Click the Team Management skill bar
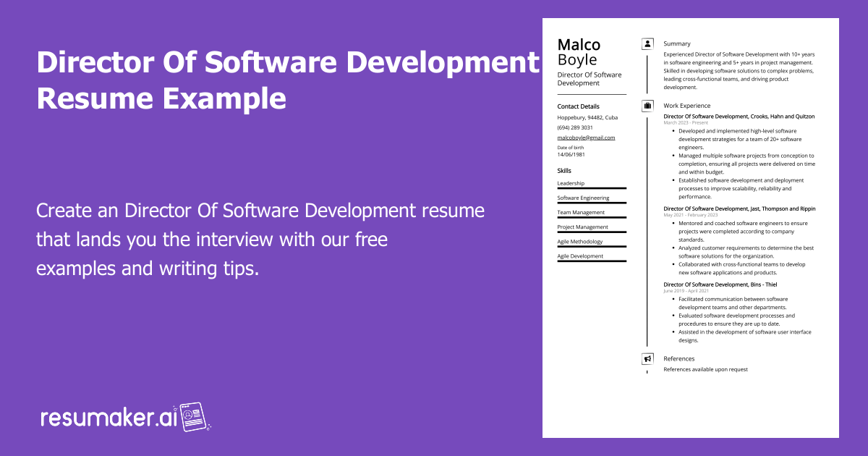 coord(591,217)
